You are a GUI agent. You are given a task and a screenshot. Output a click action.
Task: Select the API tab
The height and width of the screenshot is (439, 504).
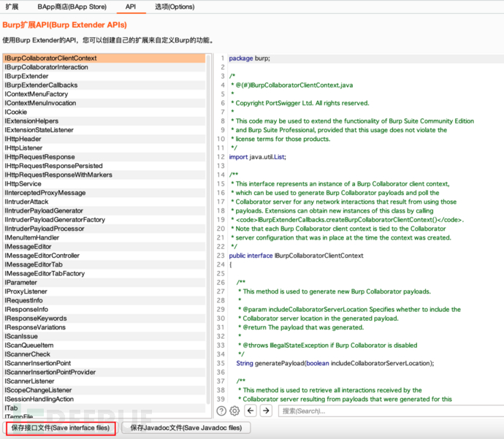130,7
